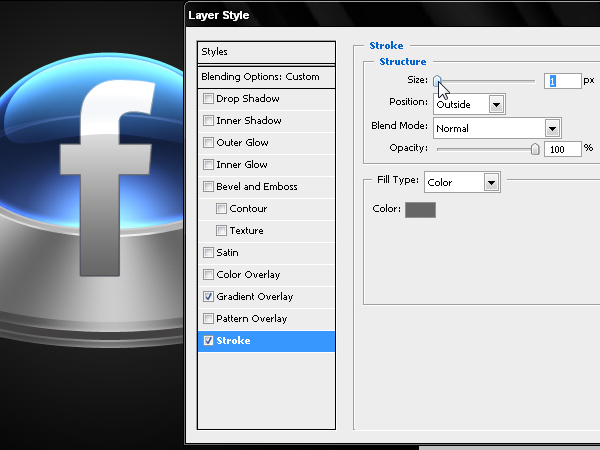This screenshot has height=450, width=600.
Task: Click the Color fill type combo box
Action: tap(462, 182)
